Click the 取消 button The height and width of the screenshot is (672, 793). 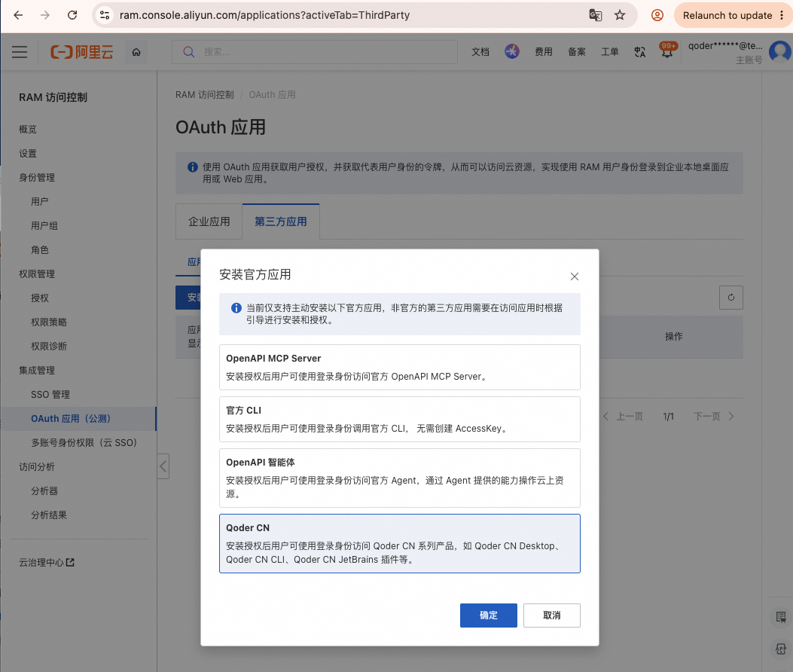click(552, 615)
